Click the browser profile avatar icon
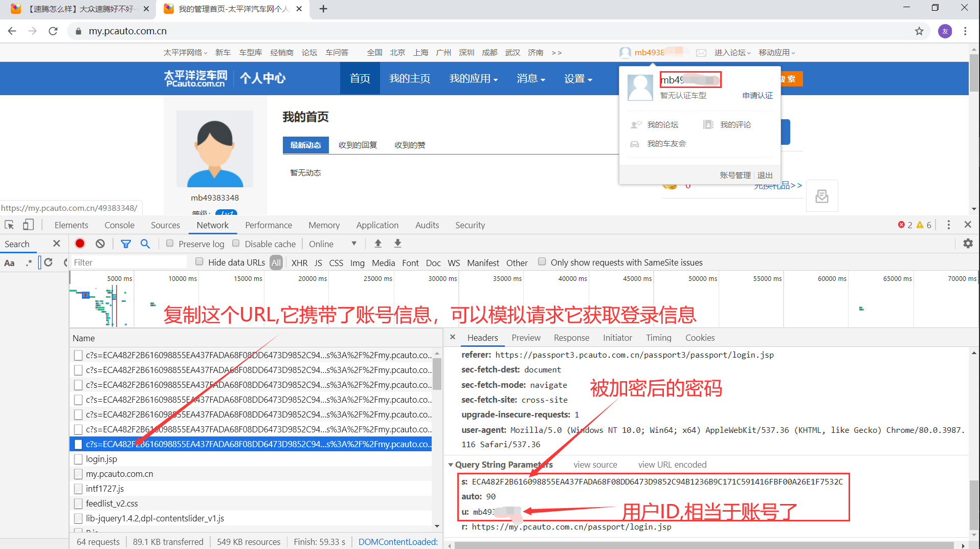The height and width of the screenshot is (549, 980). click(x=945, y=31)
